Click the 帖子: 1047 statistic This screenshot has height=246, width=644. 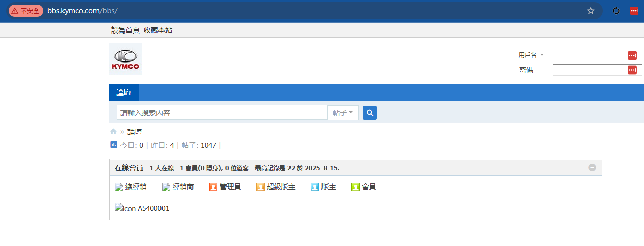click(199, 145)
